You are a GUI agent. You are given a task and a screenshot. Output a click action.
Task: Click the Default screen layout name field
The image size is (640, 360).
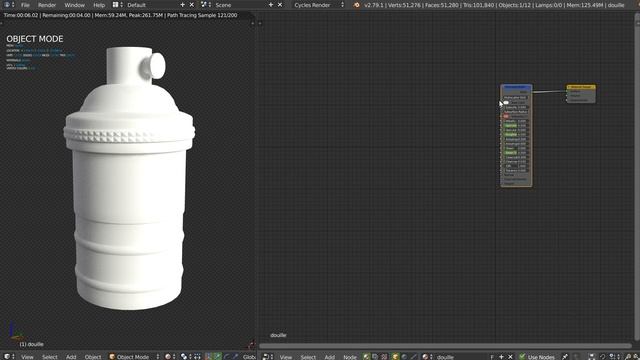pyautogui.click(x=151, y=5)
